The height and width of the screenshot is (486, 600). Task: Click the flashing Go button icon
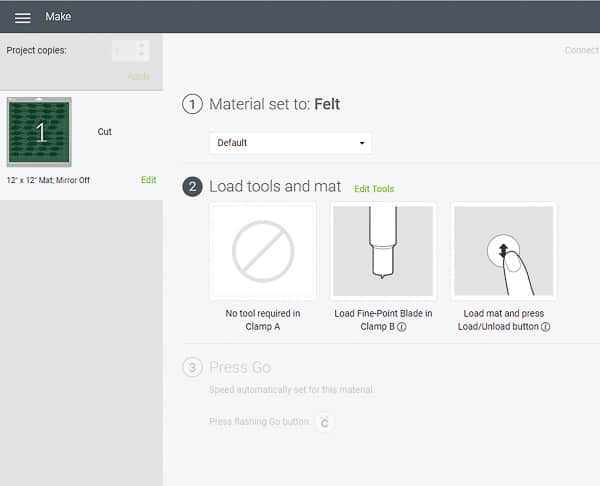[x=324, y=423]
